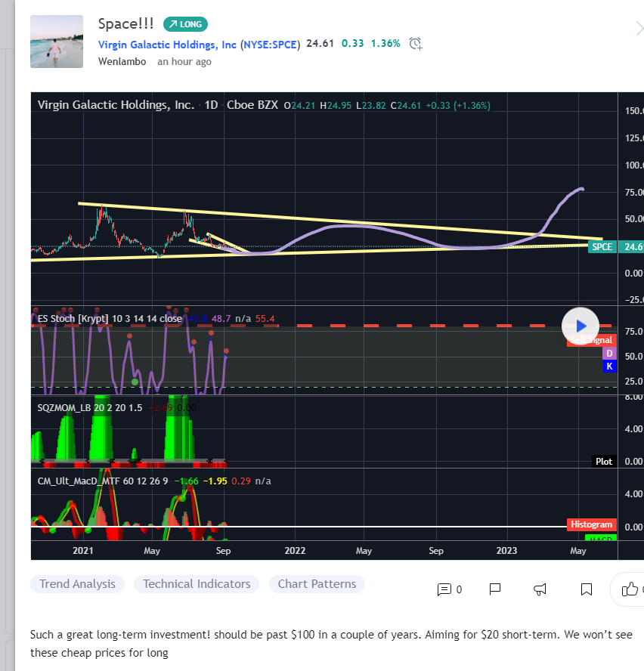Select the Chart Patterns tag
The height and width of the screenshot is (671, 644).
pos(317,584)
